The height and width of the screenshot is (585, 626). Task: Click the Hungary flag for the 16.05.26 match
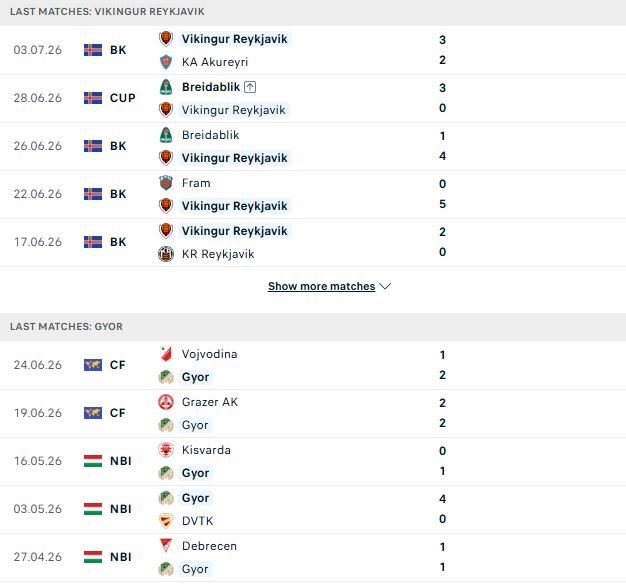pos(93,461)
